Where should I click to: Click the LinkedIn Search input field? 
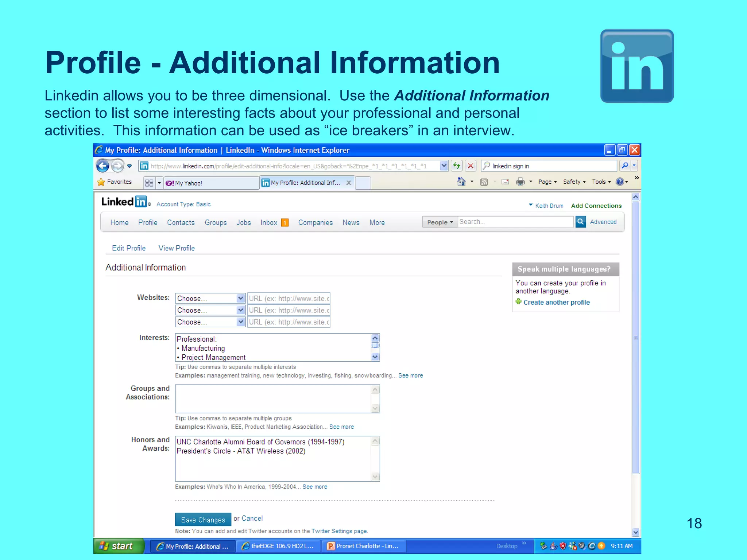coord(516,222)
